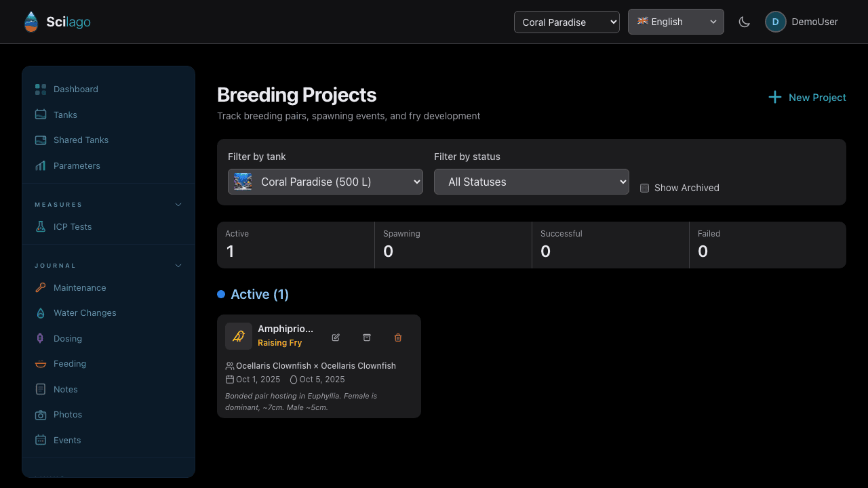Viewport: 868px width, 488px height.
Task: Click the Raising Fry status label
Action: [280, 343]
